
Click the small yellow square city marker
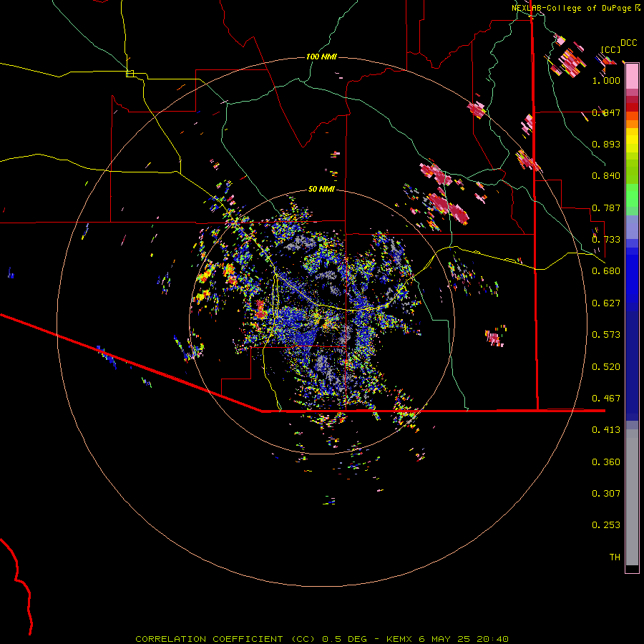point(130,74)
